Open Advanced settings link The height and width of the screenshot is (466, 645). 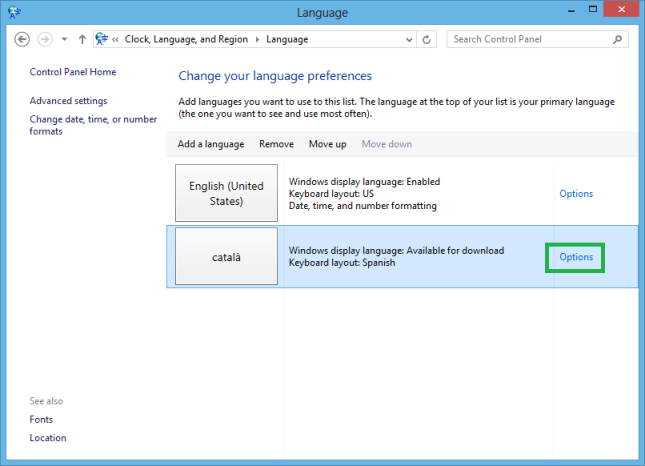coord(68,101)
